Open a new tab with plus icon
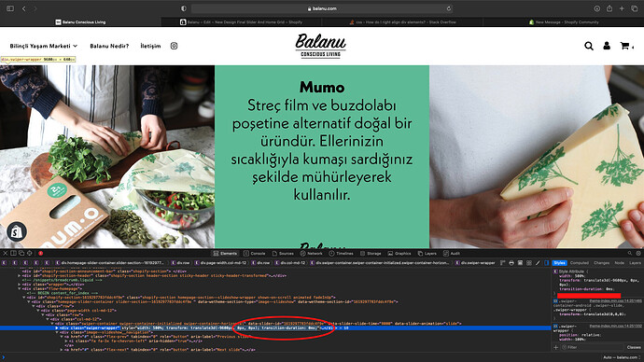 (x=622, y=8)
